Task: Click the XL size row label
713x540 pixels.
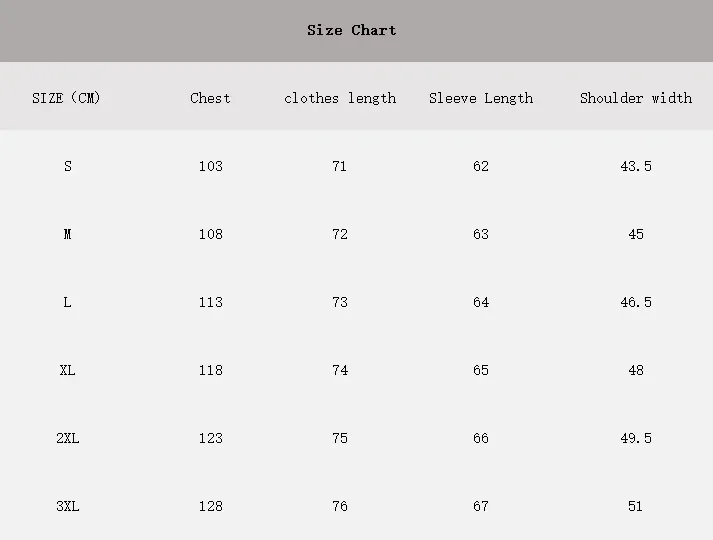Action: 68,370
